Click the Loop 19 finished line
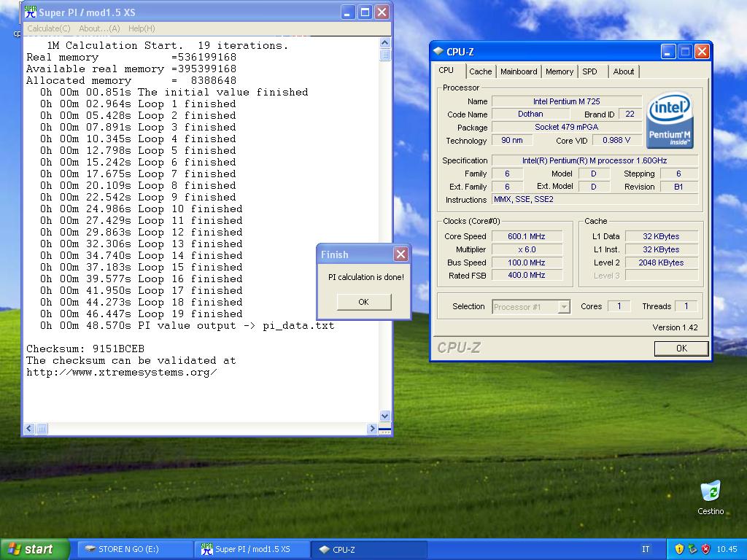Screen dimensions: 747x560 click(x=141, y=314)
